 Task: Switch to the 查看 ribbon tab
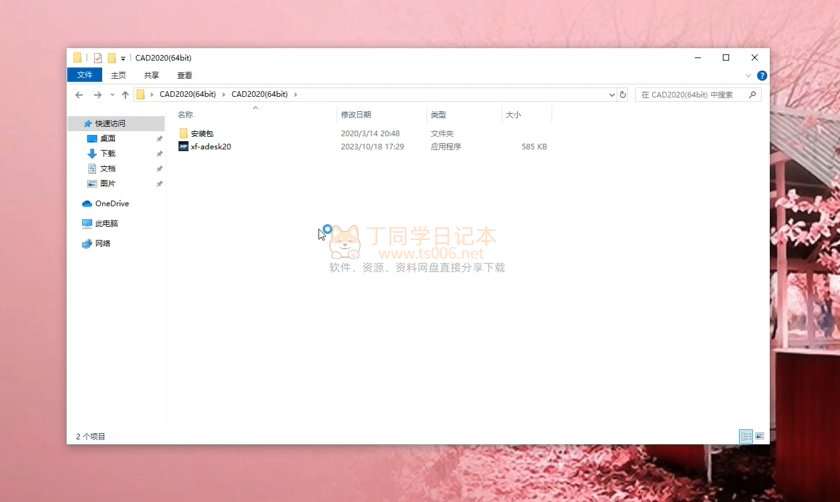pos(185,75)
